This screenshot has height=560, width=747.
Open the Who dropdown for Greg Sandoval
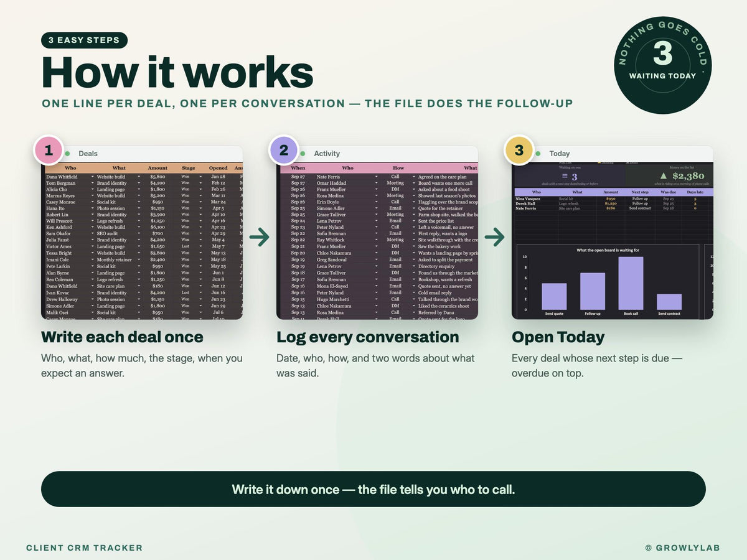pos(377,259)
